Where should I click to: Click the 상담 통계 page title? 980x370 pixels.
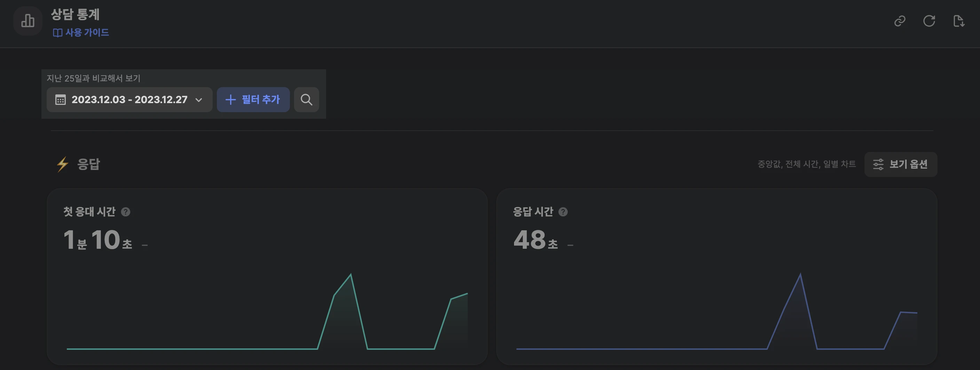click(75, 15)
